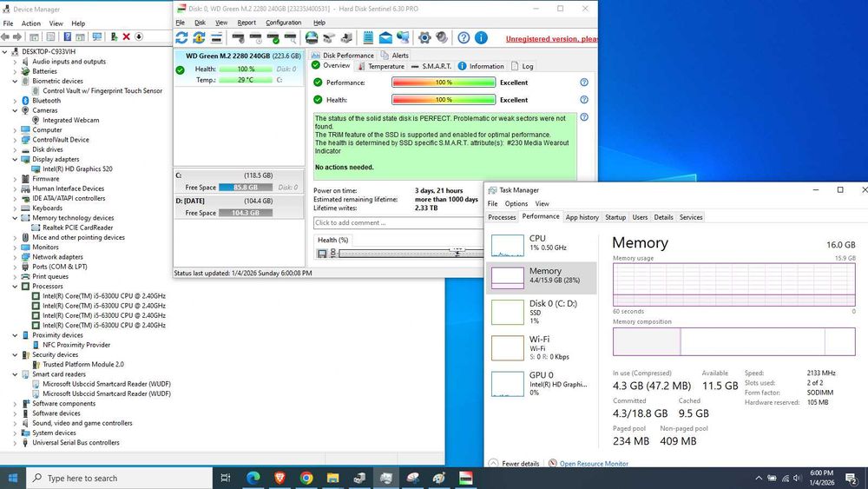Open the Report menu in Hard Disk Sentinel
The image size is (868, 489).
click(x=247, y=23)
